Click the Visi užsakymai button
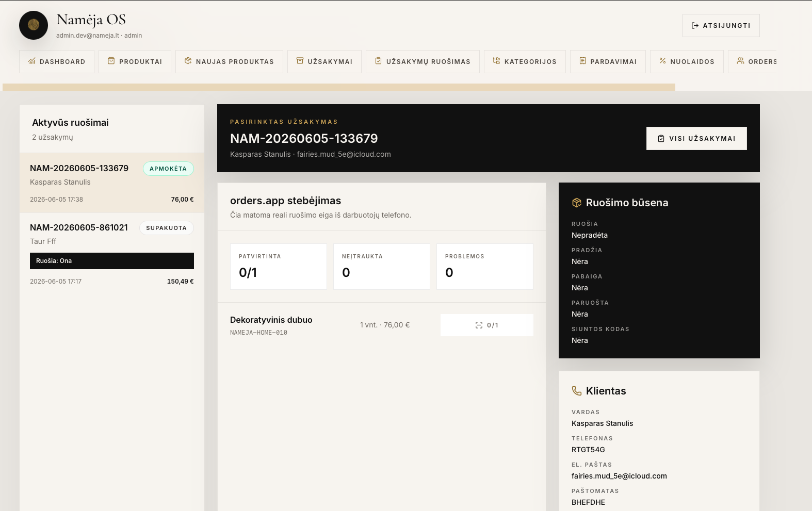 pyautogui.click(x=696, y=138)
